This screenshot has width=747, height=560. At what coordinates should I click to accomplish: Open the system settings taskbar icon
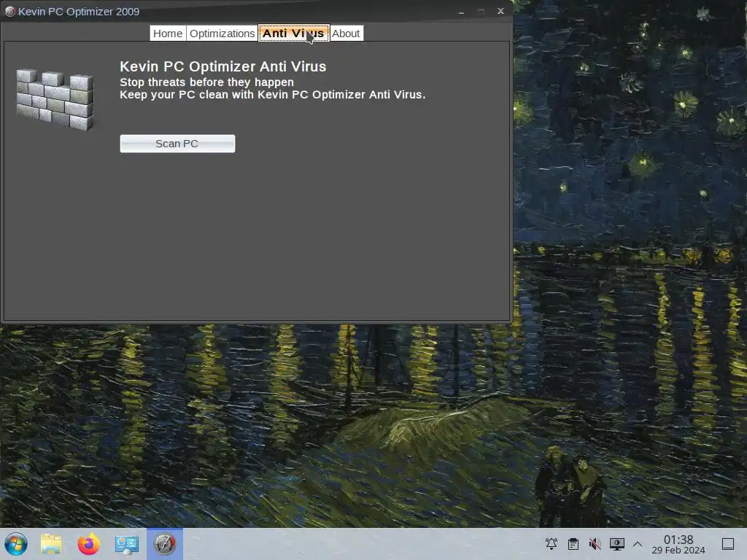(x=127, y=544)
